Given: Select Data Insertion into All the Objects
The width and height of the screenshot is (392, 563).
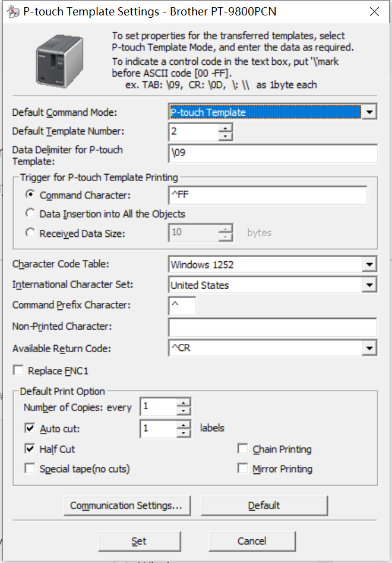Looking at the screenshot, I should coord(30,214).
